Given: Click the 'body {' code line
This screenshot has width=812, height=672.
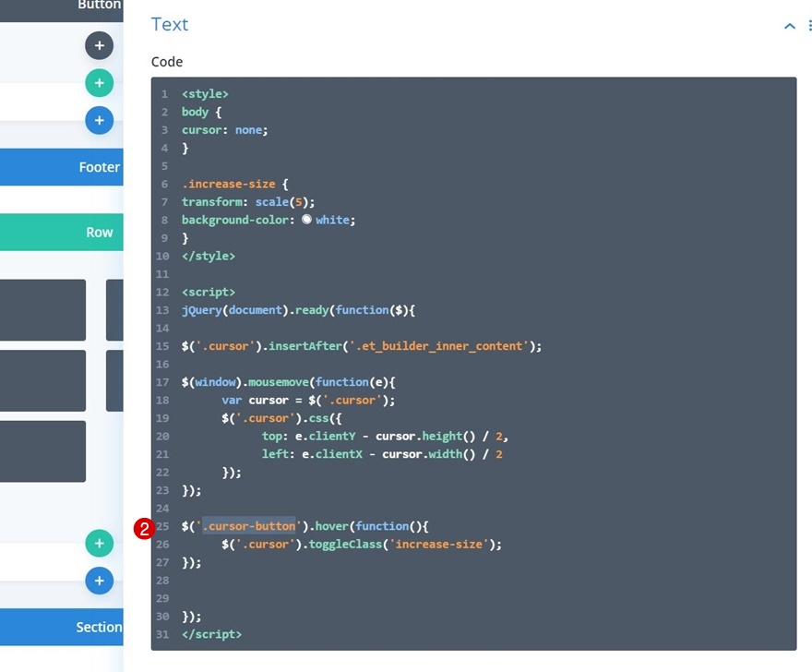Looking at the screenshot, I should (201, 112).
